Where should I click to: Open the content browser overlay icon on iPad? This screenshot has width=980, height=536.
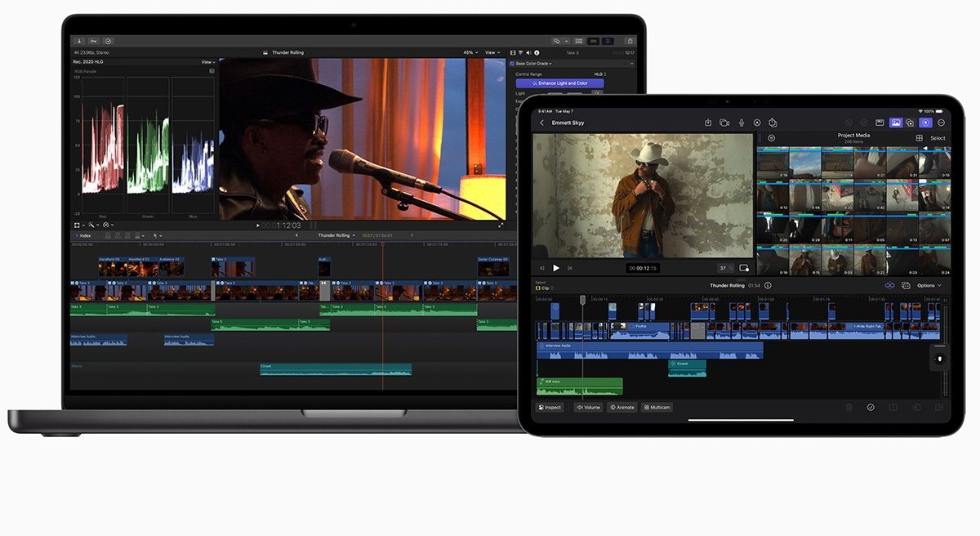(x=910, y=123)
